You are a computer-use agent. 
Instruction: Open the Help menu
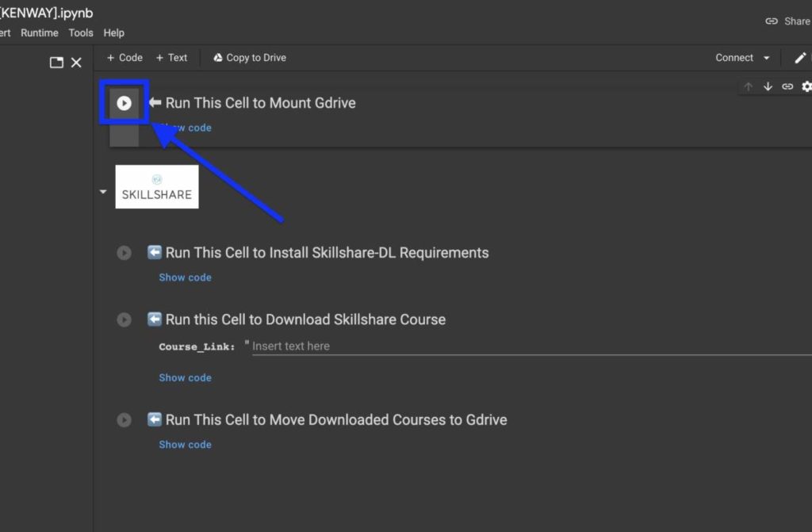coord(114,33)
